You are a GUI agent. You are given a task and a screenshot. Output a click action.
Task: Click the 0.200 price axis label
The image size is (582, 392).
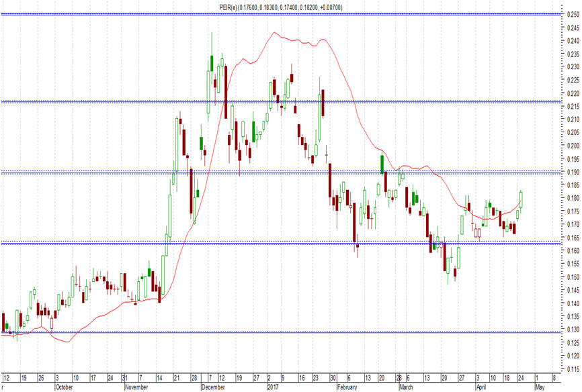click(573, 146)
